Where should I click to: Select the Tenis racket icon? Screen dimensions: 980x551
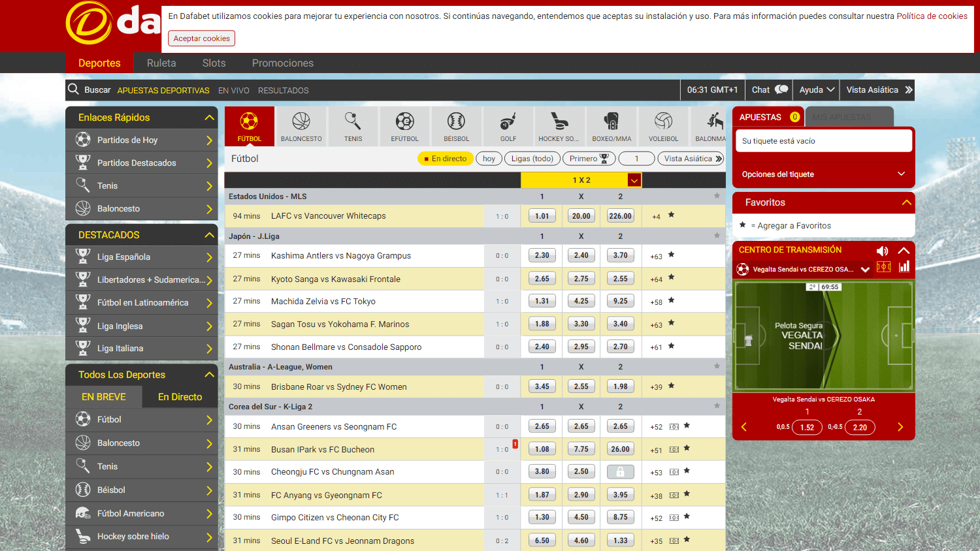(353, 126)
